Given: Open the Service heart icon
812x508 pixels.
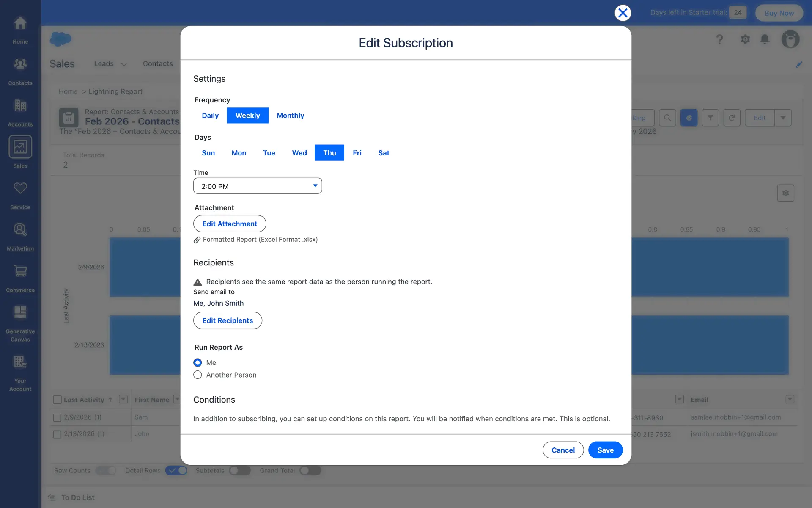Looking at the screenshot, I should (x=20, y=194).
